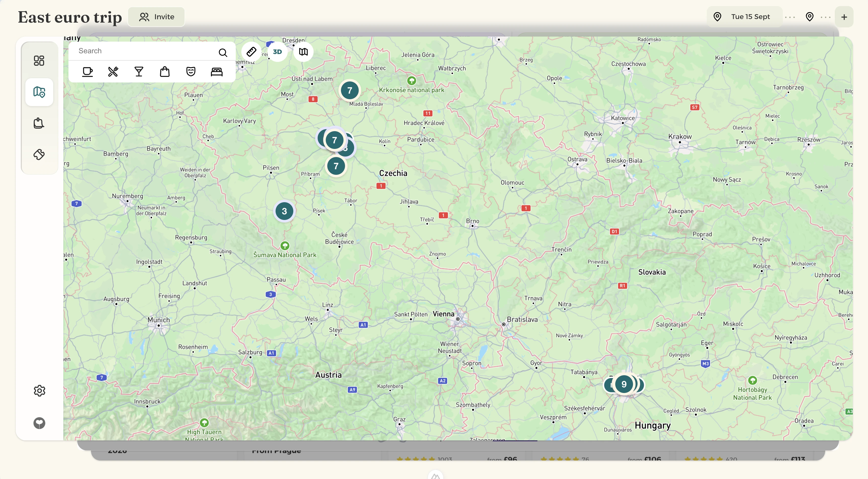The image size is (868, 479).
Task: Click the Katowice city label
Action: pyautogui.click(x=623, y=118)
